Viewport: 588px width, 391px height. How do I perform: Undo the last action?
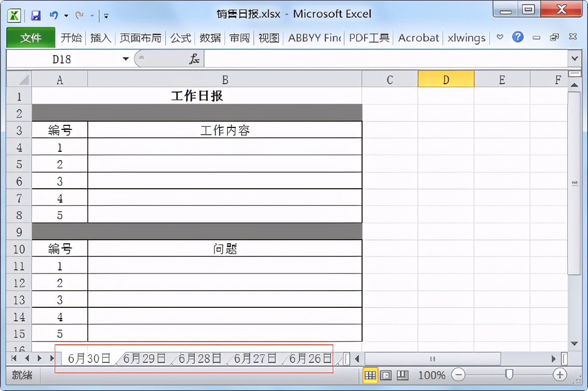[54, 15]
